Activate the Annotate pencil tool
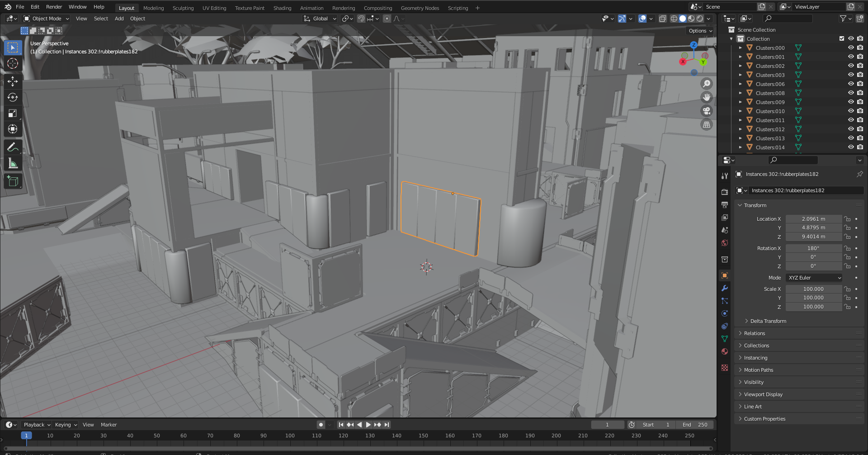The image size is (868, 455). click(x=13, y=147)
